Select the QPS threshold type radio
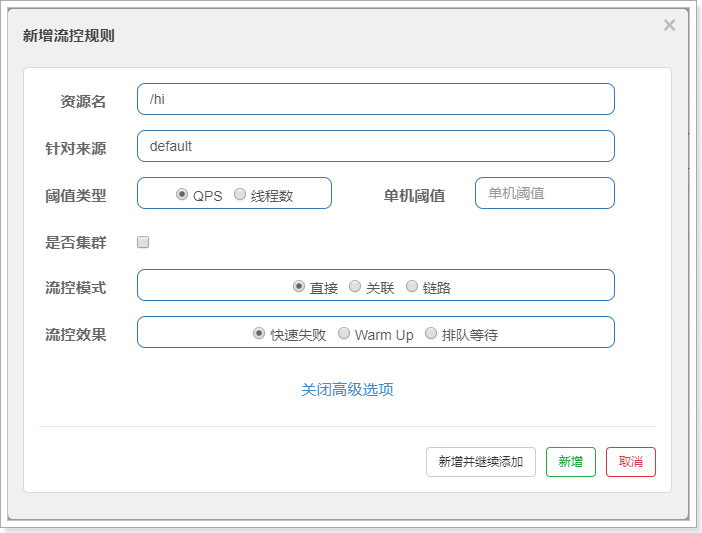 tap(182, 194)
